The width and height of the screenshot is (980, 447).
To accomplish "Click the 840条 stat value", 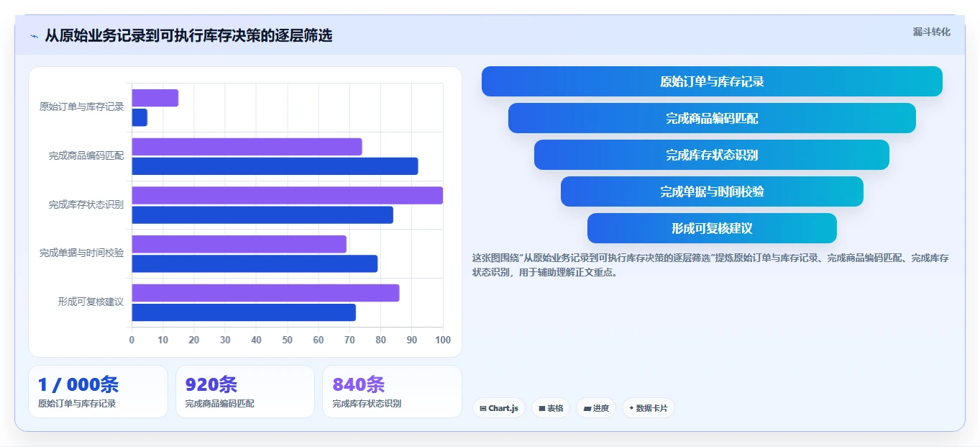I will [359, 384].
